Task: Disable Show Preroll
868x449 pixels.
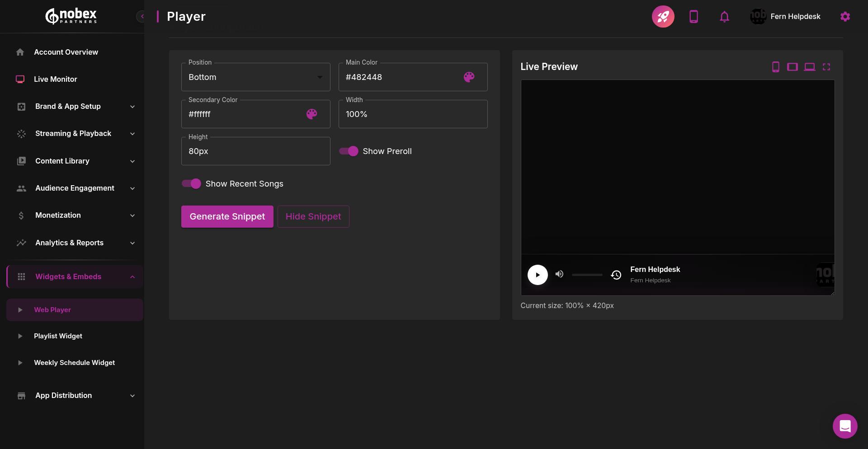Action: pos(348,151)
